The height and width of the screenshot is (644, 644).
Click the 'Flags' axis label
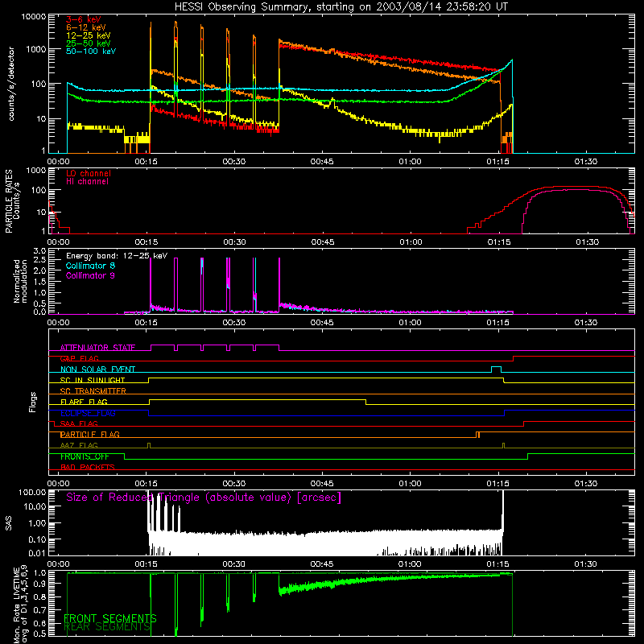(33, 402)
